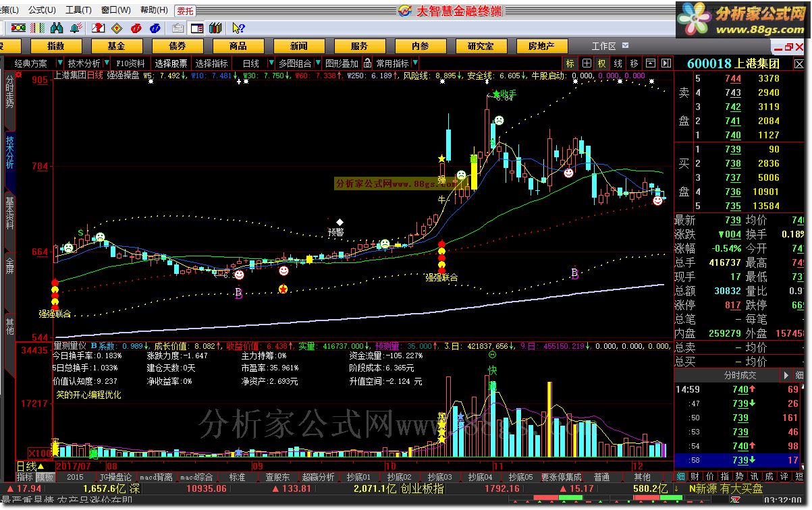Image resolution: width=812 pixels, height=510 pixels.
Task: Toggle the 权 rights-adjustment button
Action: (602, 63)
